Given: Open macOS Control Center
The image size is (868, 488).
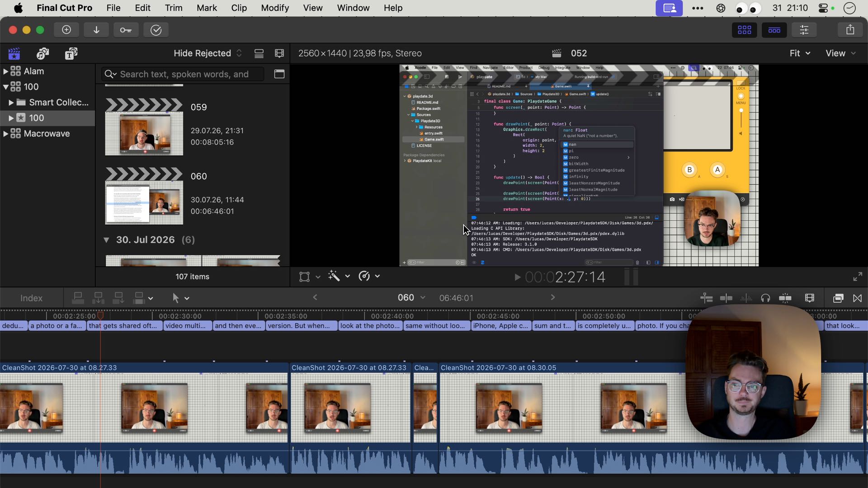Looking at the screenshot, I should click(823, 8).
